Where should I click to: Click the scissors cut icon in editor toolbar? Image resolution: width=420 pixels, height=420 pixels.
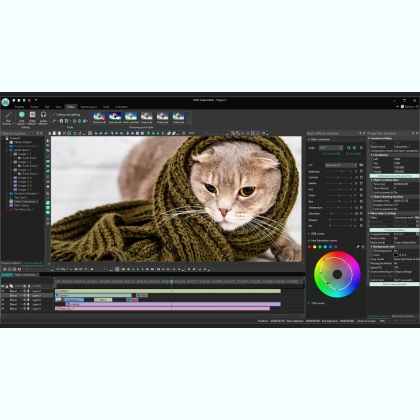coord(50,133)
